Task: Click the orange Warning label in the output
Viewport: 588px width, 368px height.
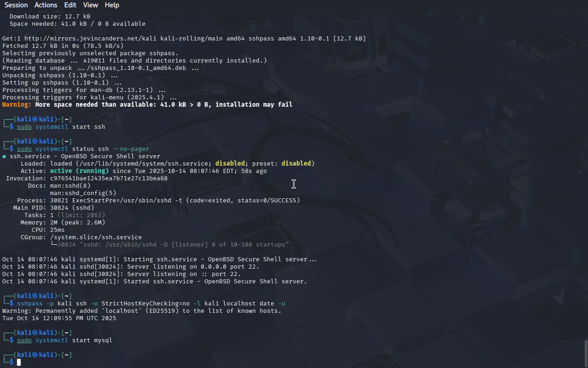Action: coord(17,105)
